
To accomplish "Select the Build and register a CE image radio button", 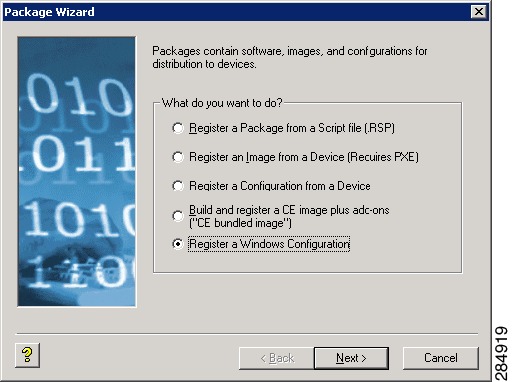I will click(x=178, y=216).
